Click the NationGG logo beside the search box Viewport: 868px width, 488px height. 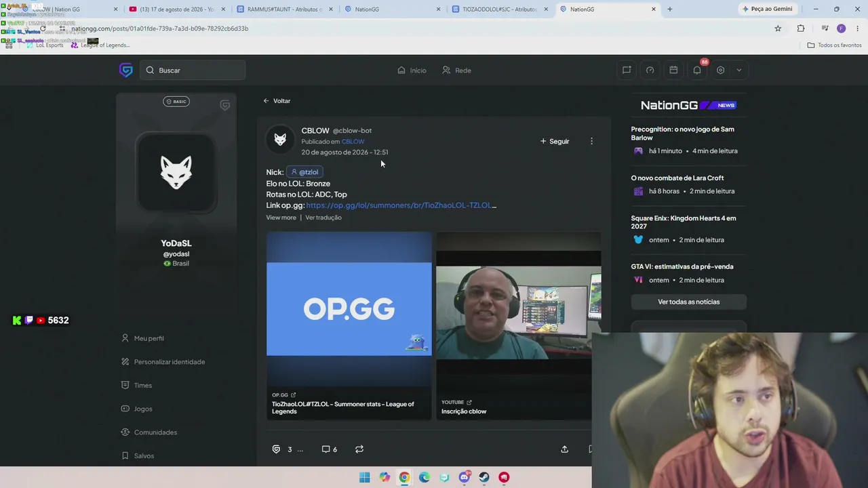tap(125, 70)
